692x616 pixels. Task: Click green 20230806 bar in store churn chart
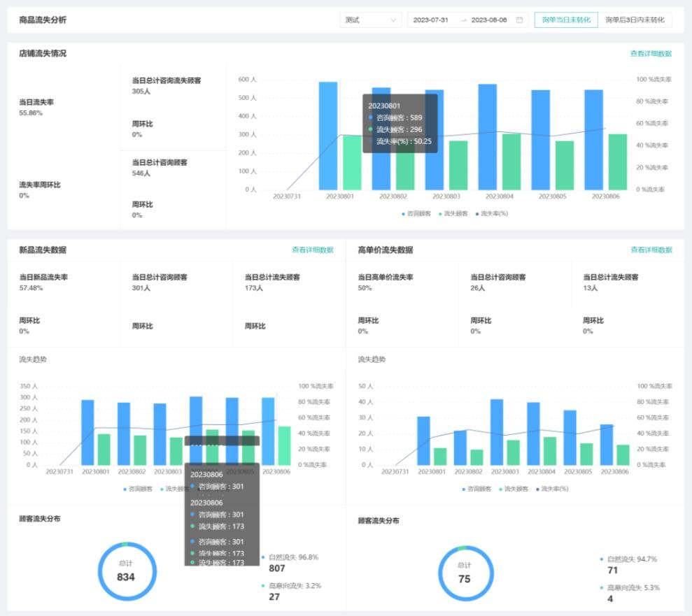[x=617, y=162]
